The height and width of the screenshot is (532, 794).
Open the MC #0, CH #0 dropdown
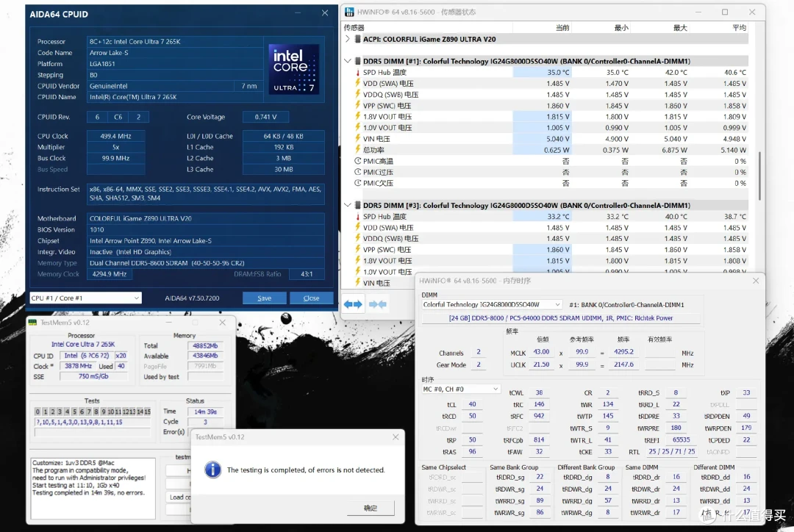461,389
